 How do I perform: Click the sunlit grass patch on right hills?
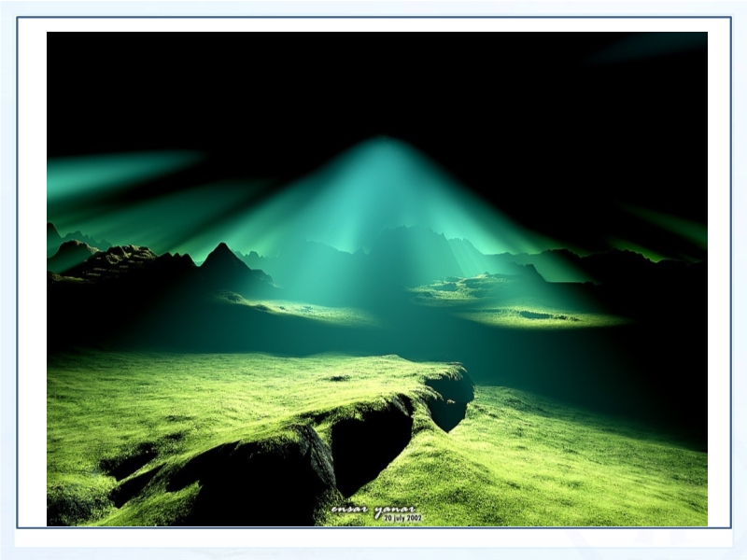pos(542,317)
